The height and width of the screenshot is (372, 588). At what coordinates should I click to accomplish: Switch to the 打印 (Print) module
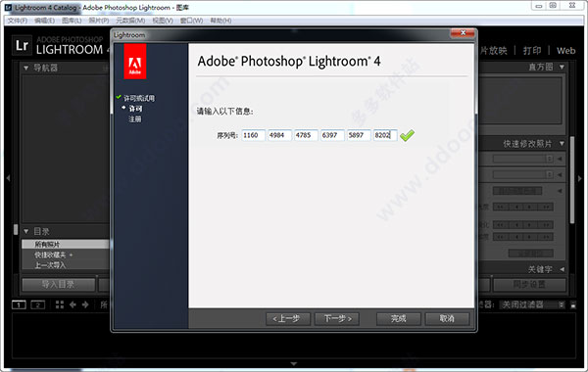[532, 51]
